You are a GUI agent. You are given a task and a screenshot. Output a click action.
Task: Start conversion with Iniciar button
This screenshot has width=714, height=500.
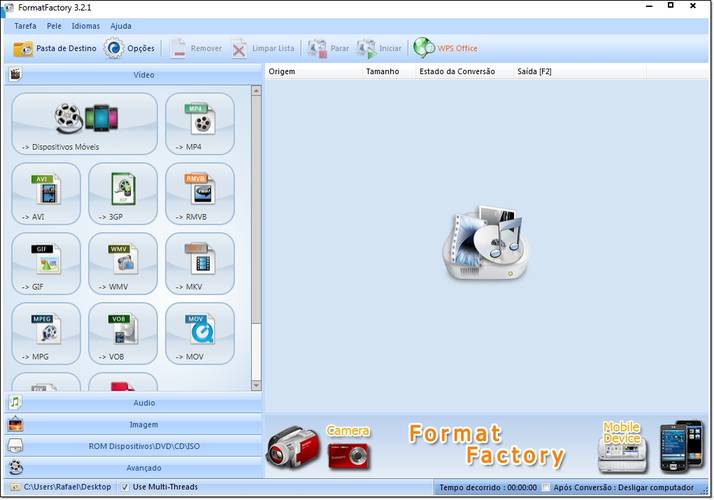[379, 48]
